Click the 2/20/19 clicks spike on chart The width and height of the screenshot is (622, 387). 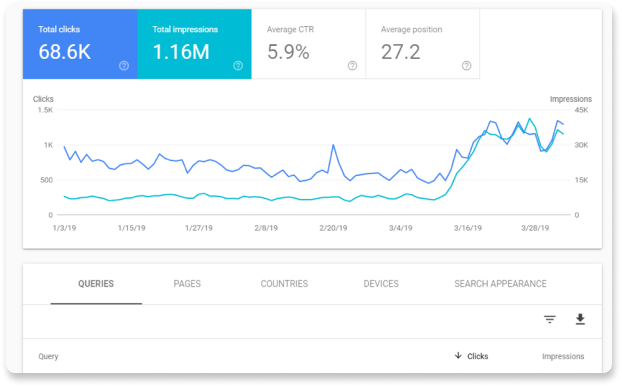[333, 145]
